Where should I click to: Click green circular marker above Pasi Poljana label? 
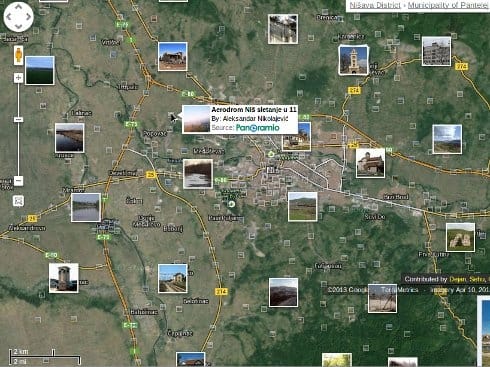tap(231, 204)
